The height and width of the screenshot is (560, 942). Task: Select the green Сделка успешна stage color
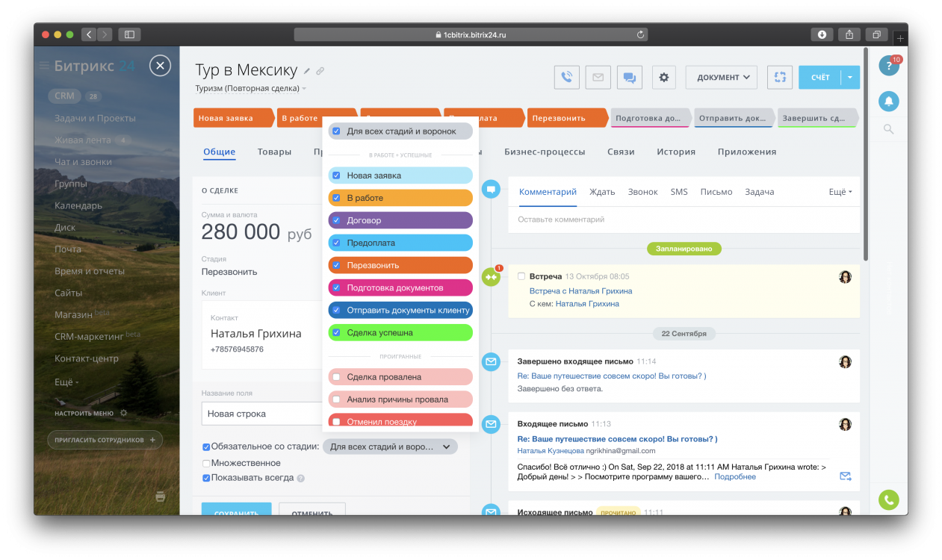(400, 332)
